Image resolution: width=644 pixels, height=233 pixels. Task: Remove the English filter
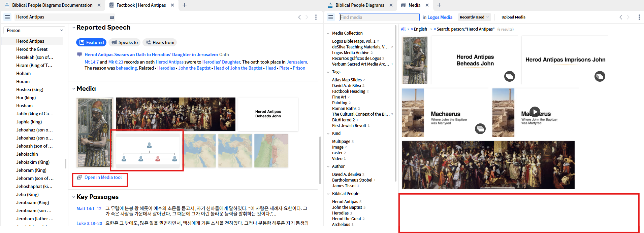point(412,29)
